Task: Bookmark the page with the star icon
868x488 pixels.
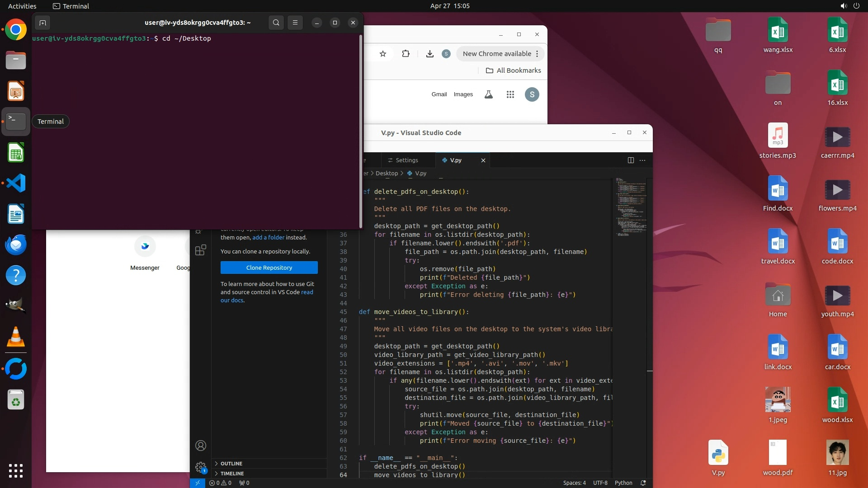Action: coord(383,54)
